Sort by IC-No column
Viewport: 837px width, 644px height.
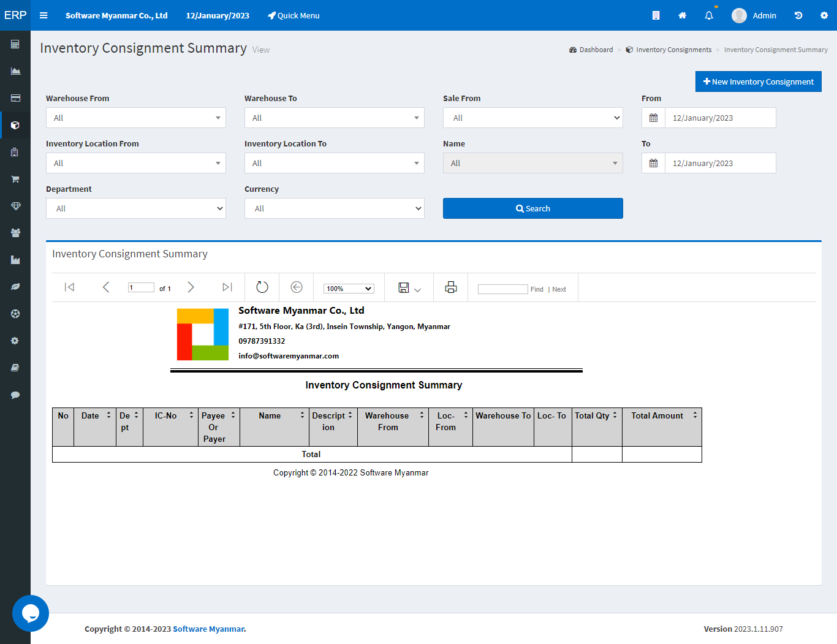(x=192, y=415)
